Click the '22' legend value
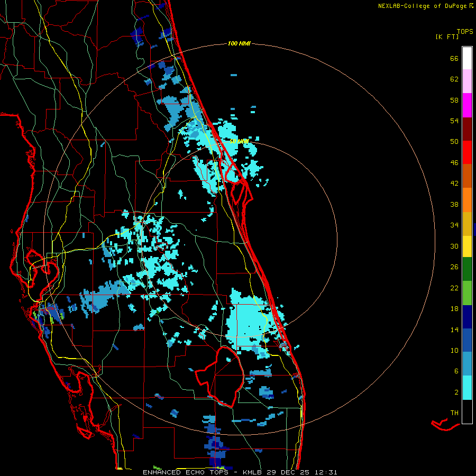The height and width of the screenshot is (476, 476). pyautogui.click(x=454, y=288)
